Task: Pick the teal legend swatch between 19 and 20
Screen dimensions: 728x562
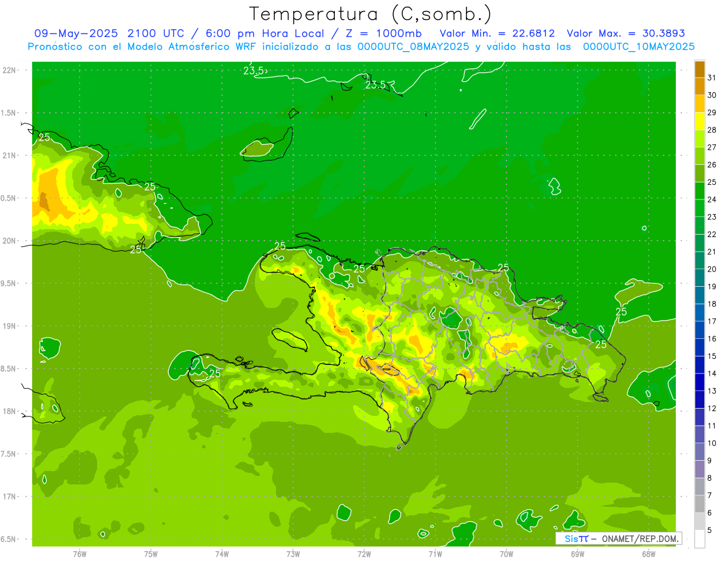Action: (x=699, y=278)
